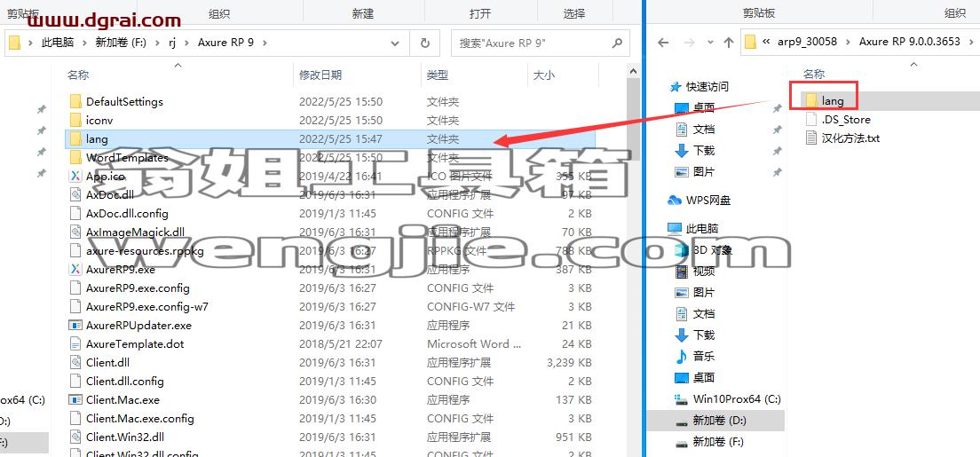Expand hidden breadcrumb path in right window
This screenshot has height=457, width=980.
point(766,42)
